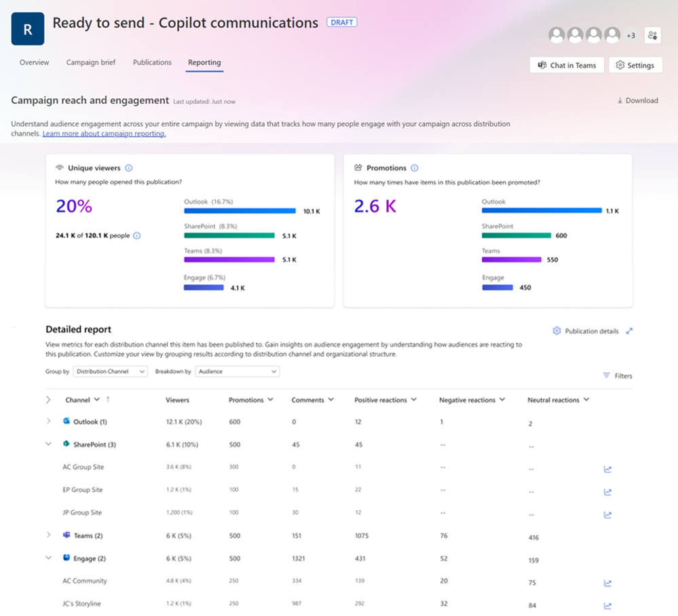Screen dimensions: 678x616
Task: Open the Negative reactions column dropdown
Action: click(x=502, y=400)
